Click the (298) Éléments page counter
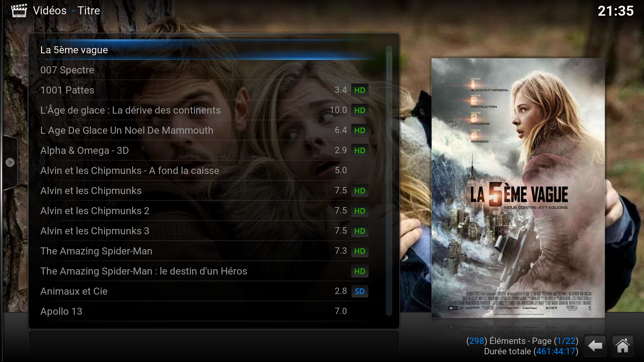The width and height of the screenshot is (644, 362). click(x=522, y=341)
